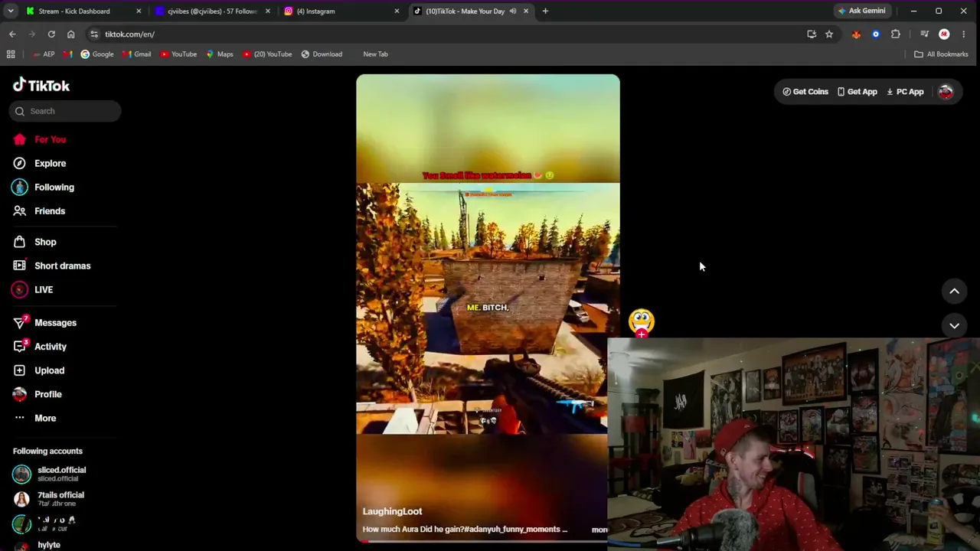Click Ask Gemini button
This screenshot has width=980, height=551.
pyautogui.click(x=862, y=11)
